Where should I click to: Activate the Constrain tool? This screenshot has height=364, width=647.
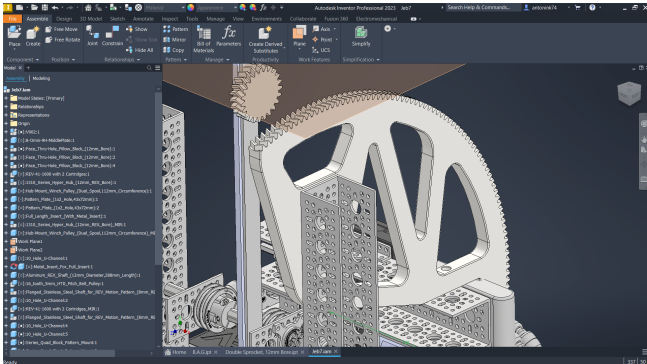112,35
